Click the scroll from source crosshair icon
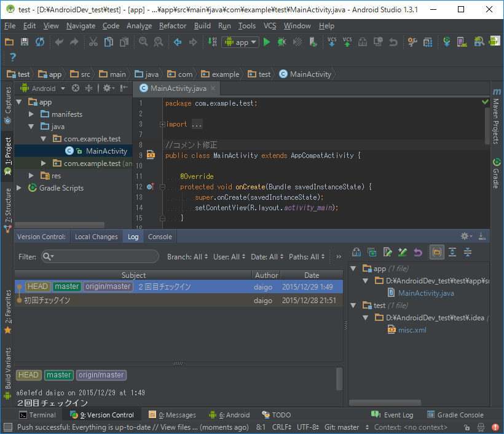The image size is (504, 434). coord(76,88)
